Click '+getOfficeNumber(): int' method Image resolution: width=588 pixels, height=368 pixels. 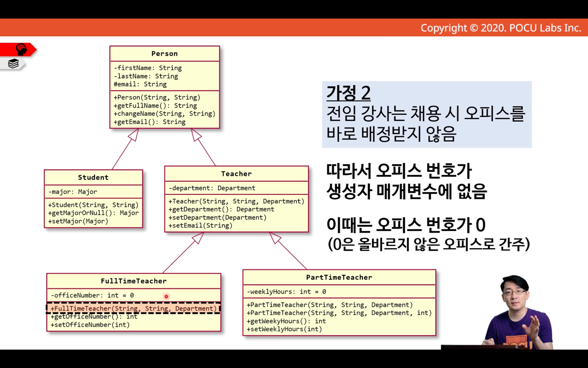[94, 317]
